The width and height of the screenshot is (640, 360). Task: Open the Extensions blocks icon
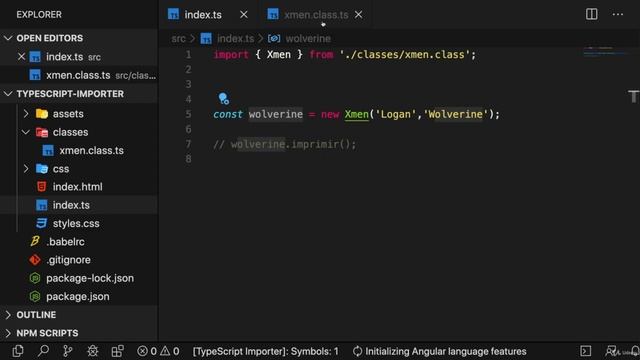tap(118, 351)
